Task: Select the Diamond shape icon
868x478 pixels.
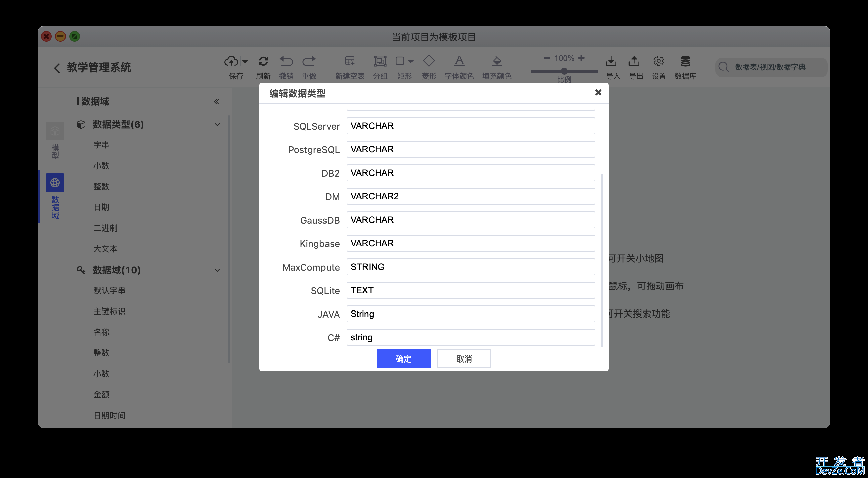Action: pyautogui.click(x=429, y=61)
